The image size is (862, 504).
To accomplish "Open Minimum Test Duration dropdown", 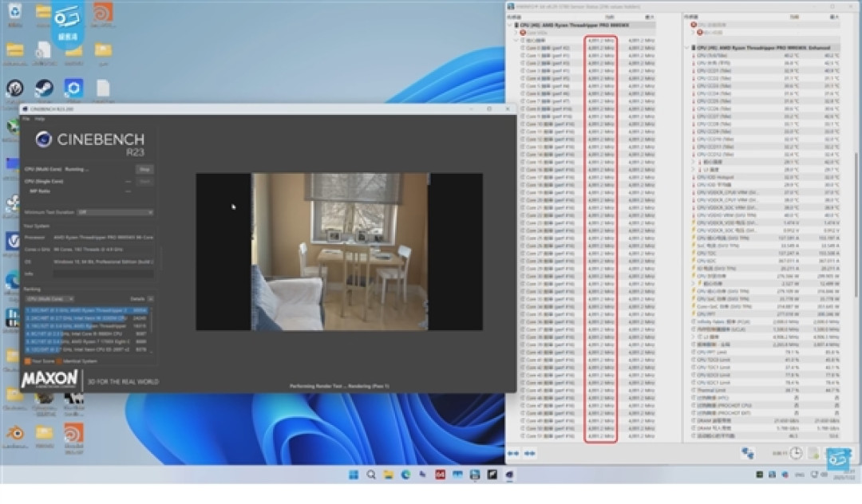I will [115, 212].
